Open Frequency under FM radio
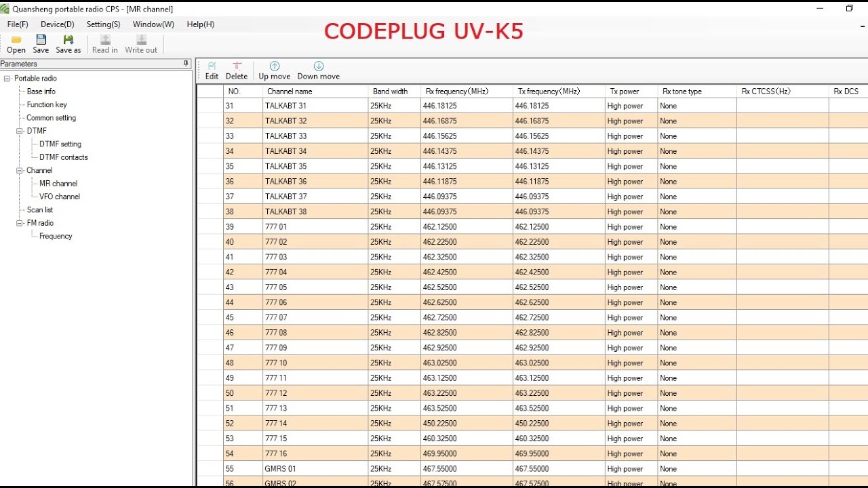 coord(56,237)
